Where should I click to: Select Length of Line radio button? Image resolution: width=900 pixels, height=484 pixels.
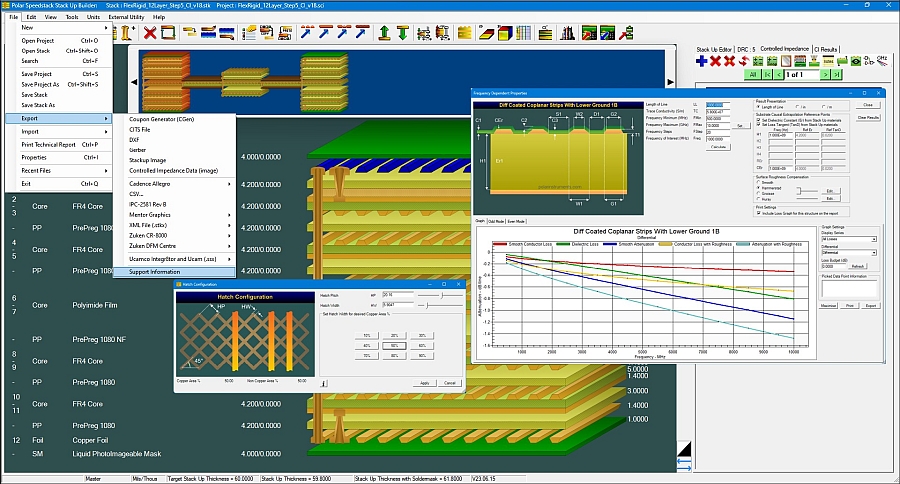pos(758,107)
